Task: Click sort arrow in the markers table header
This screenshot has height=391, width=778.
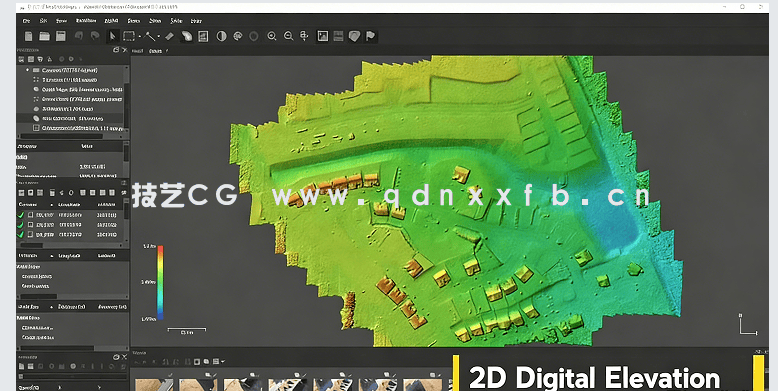Action: [x=52, y=256]
